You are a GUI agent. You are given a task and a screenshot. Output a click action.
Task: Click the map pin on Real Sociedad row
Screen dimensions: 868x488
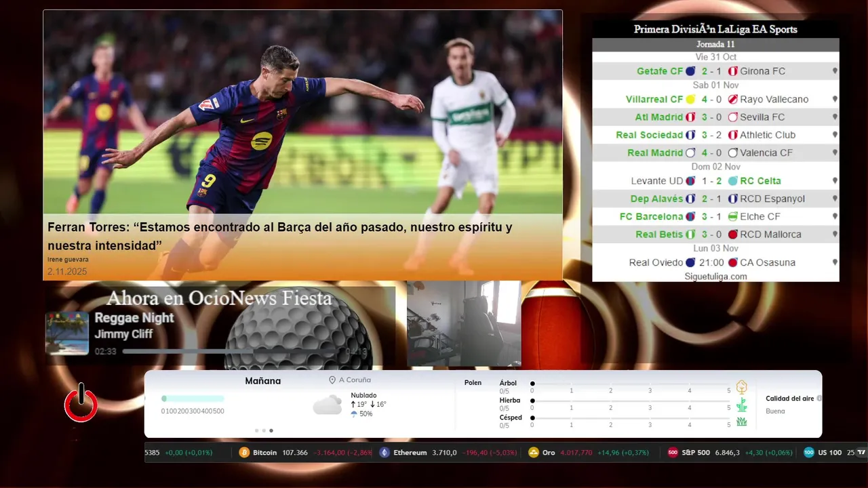tap(835, 135)
